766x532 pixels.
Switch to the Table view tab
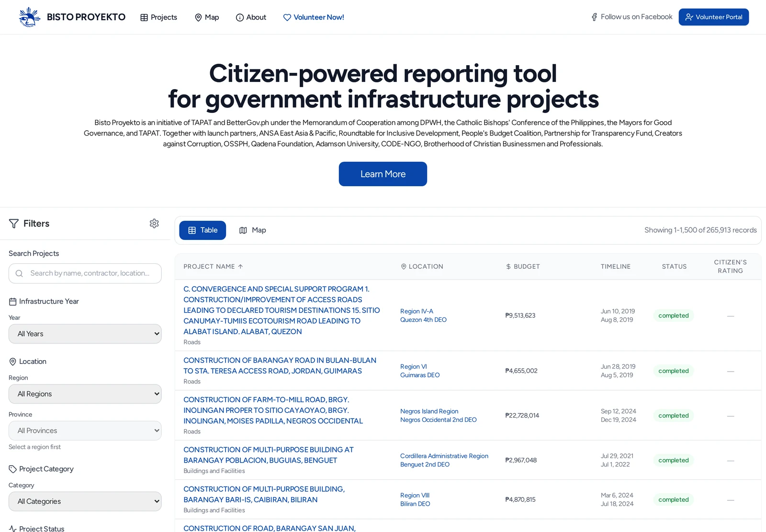pyautogui.click(x=203, y=230)
